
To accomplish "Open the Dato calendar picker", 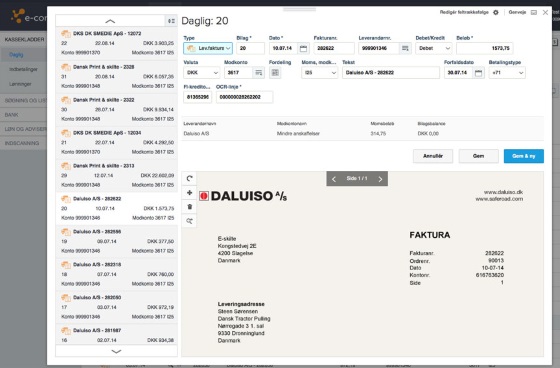I will point(303,48).
